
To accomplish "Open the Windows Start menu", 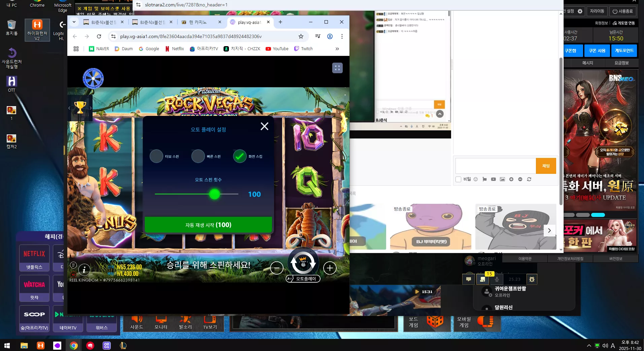I will (x=7, y=346).
